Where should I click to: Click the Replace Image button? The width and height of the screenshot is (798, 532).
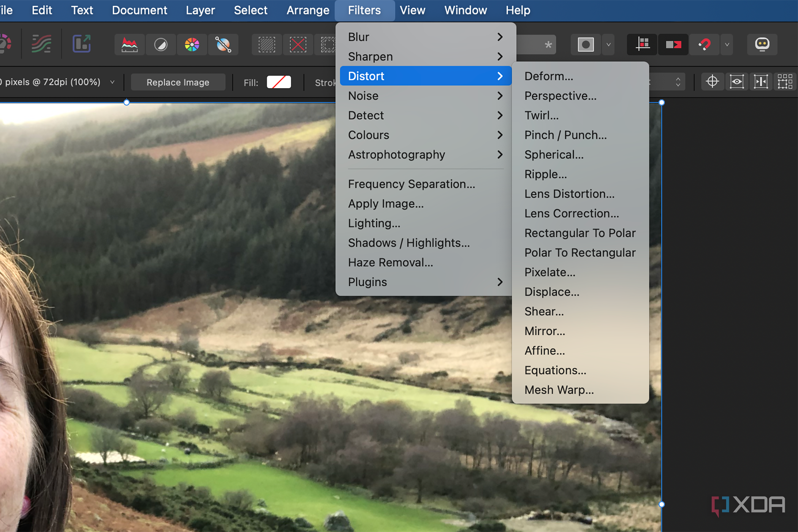pos(177,82)
